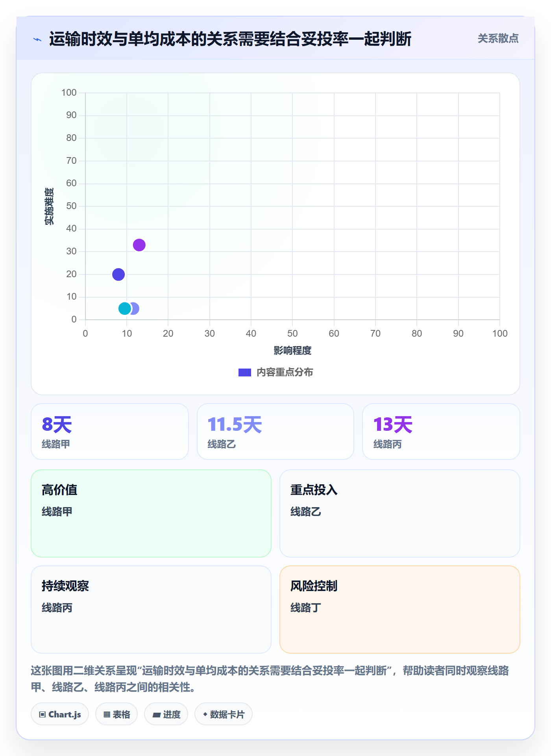The height and width of the screenshot is (756, 551).
Task: Click the 风险控制 quadrant heading
Action: (314, 586)
